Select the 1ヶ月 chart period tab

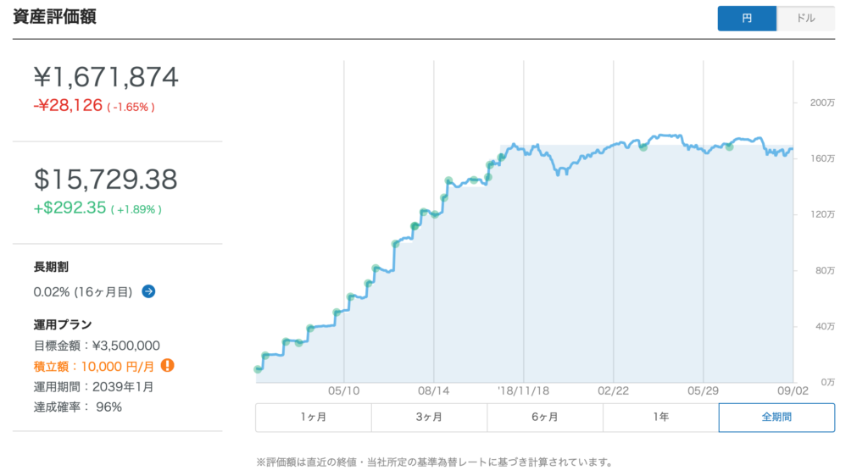(314, 418)
